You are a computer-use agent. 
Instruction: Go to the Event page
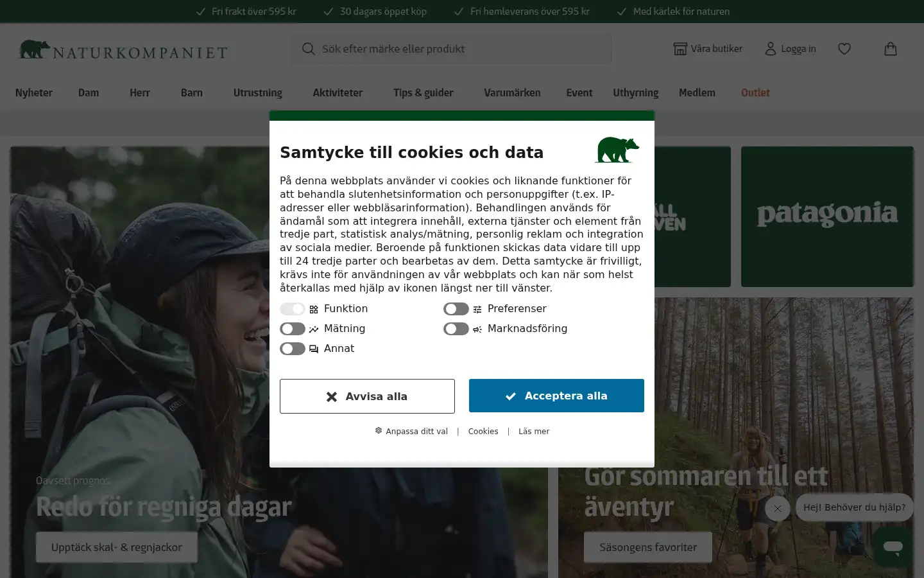coord(579,92)
